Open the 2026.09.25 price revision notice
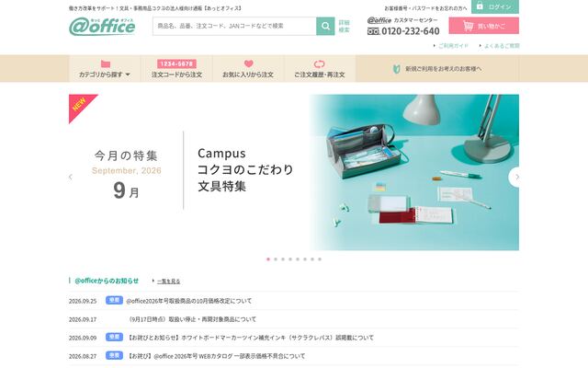 coord(189,301)
